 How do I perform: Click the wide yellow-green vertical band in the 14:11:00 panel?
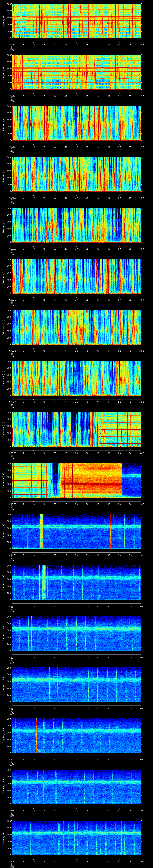click(42, 532)
